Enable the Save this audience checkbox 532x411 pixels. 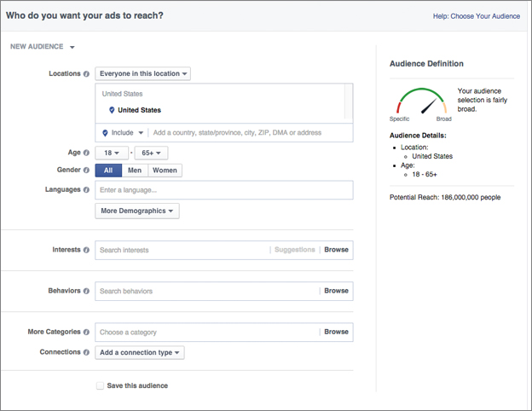100,385
